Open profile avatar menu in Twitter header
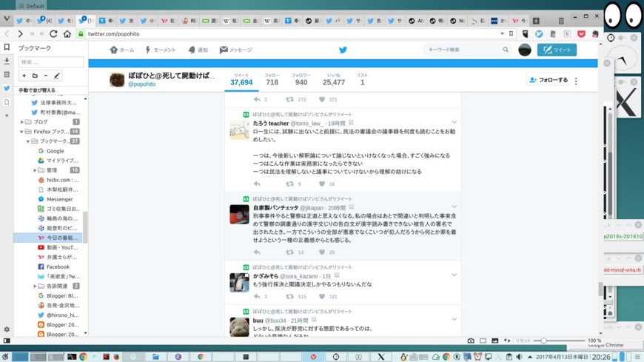 [x=525, y=50]
